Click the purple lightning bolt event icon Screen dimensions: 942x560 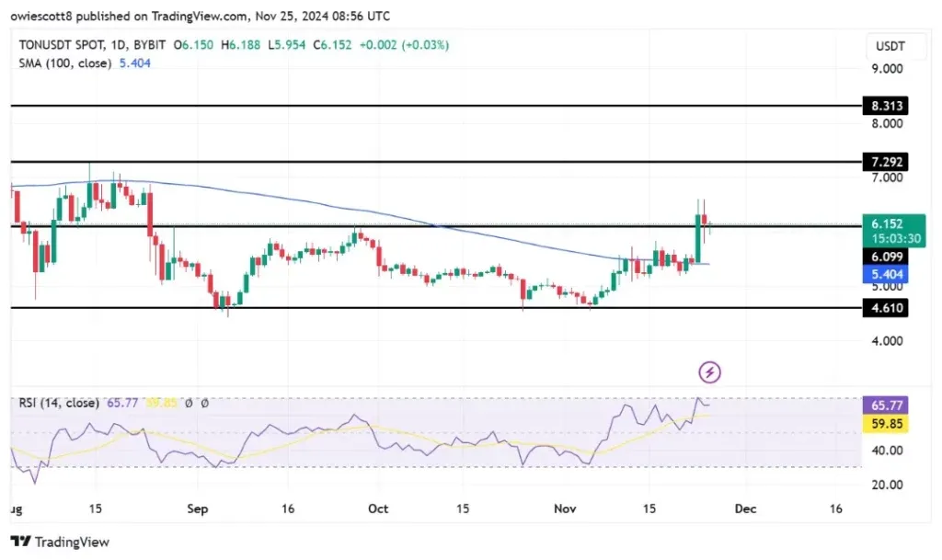click(709, 372)
